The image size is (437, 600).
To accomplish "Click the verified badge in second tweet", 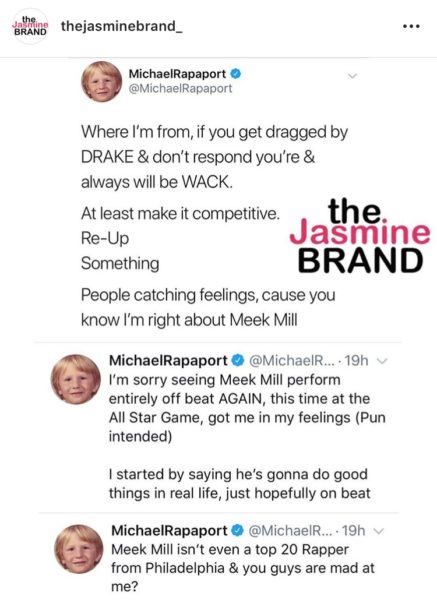I will pos(238,360).
